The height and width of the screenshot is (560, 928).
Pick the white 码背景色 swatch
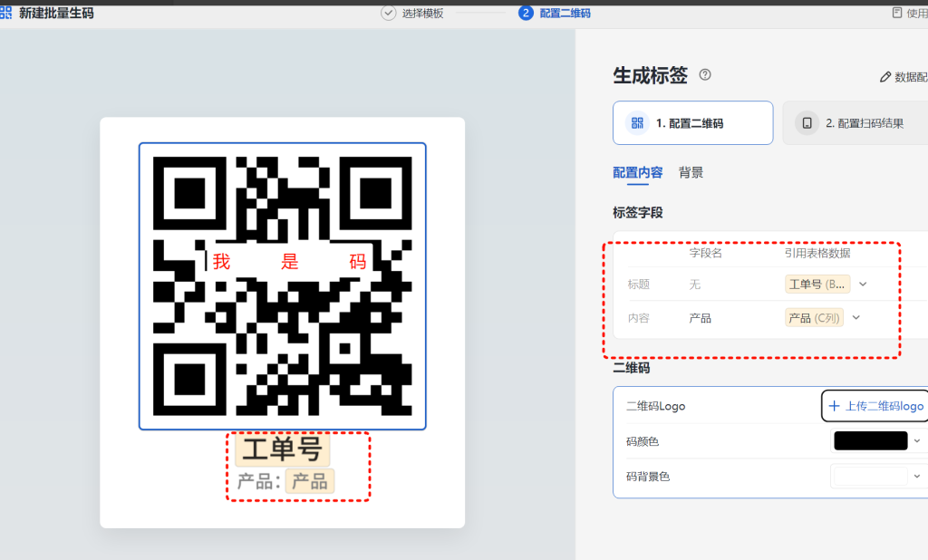click(871, 476)
